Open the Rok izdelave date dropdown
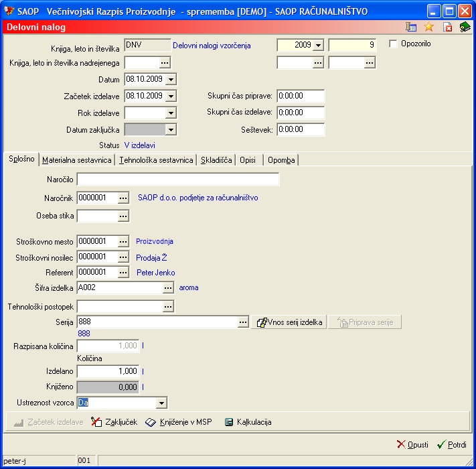 tap(171, 113)
